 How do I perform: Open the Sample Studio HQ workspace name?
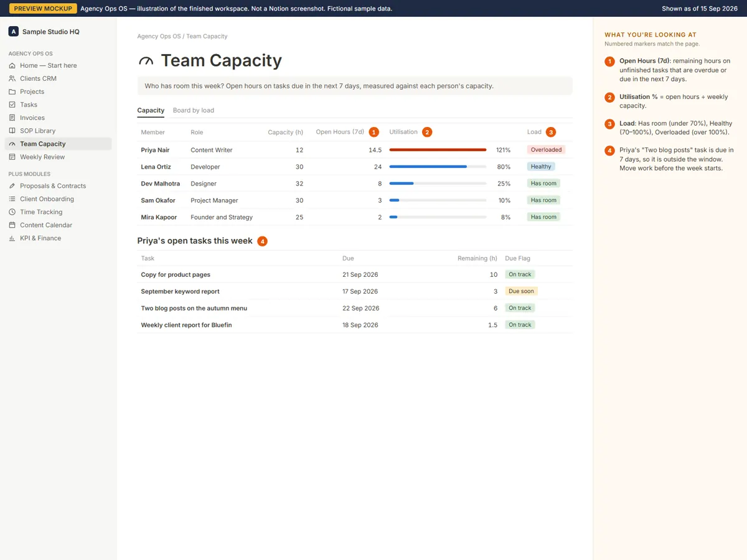click(51, 32)
